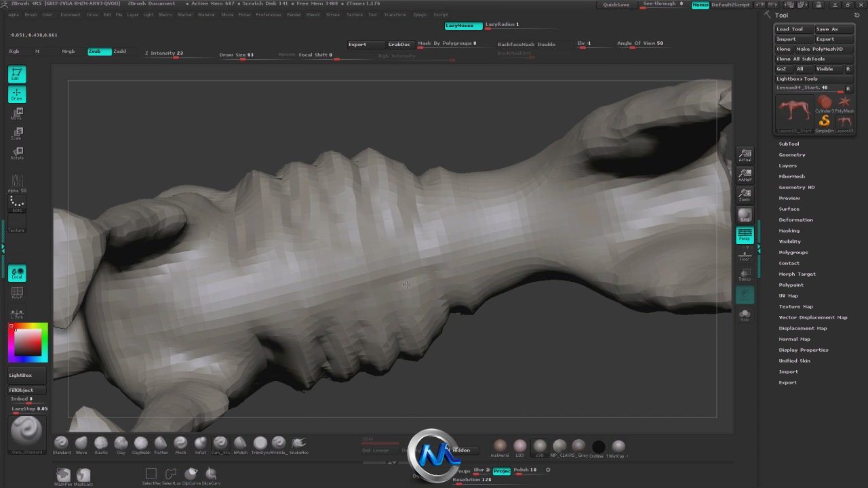
Task: Pick a color in the color picker
Action: click(28, 342)
